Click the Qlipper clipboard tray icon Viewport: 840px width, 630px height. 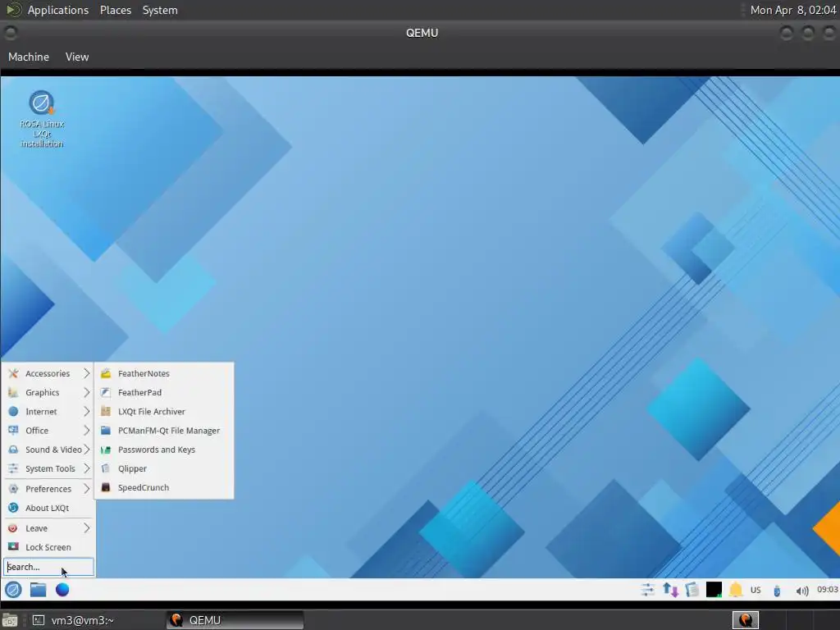692,591
